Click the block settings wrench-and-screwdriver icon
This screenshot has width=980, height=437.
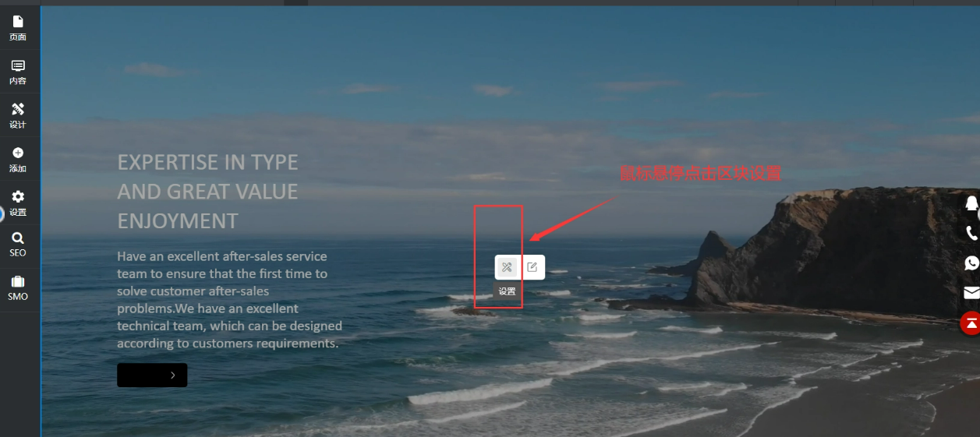507,267
